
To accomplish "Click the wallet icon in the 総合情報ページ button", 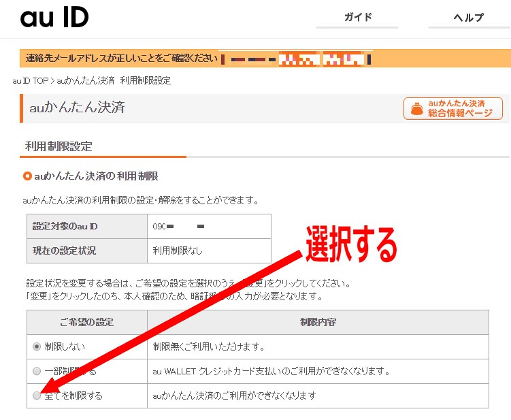I will coord(417,109).
